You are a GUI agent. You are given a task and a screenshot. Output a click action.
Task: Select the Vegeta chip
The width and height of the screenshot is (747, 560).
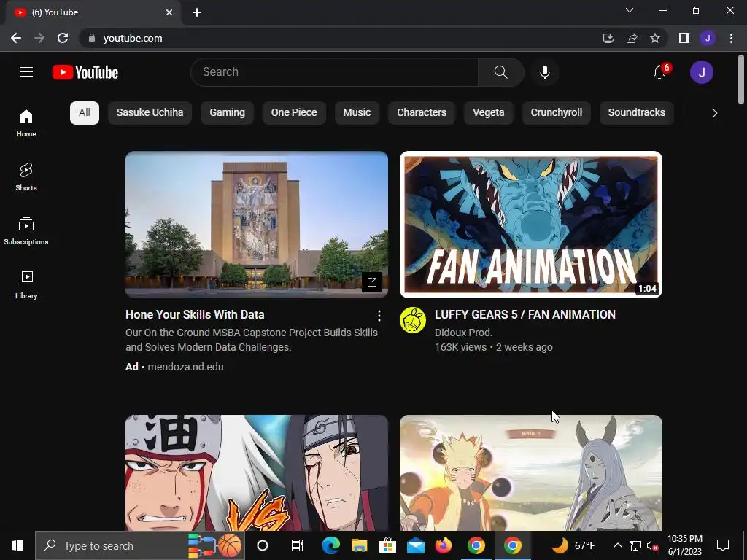click(488, 113)
